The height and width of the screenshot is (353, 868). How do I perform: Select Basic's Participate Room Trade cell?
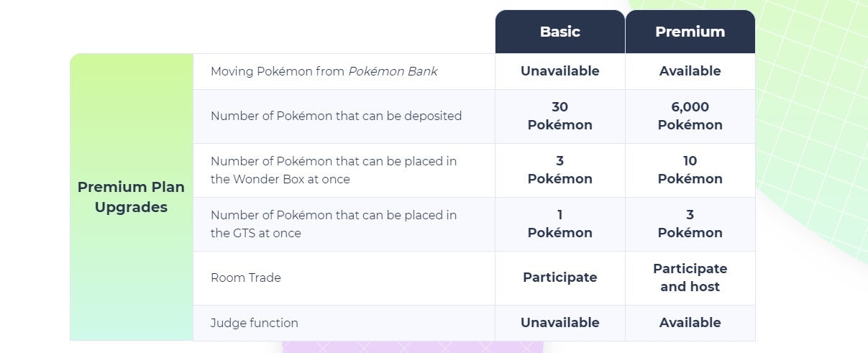click(x=559, y=278)
